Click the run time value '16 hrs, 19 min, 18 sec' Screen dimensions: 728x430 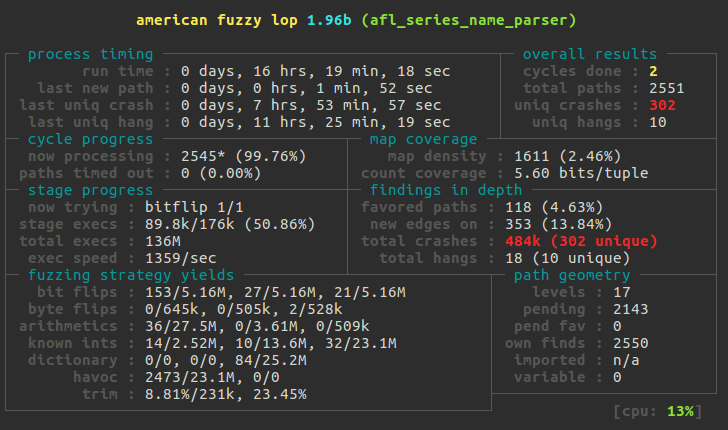pos(351,72)
